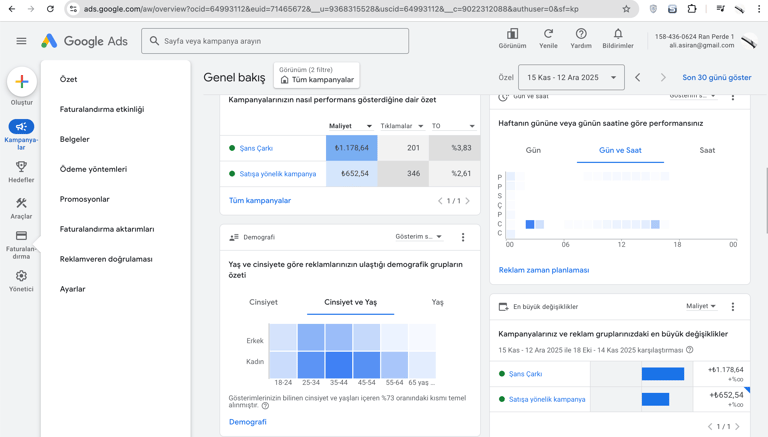The width and height of the screenshot is (768, 437).
Task: Open Reklam zaman planlaması link
Action: (544, 270)
